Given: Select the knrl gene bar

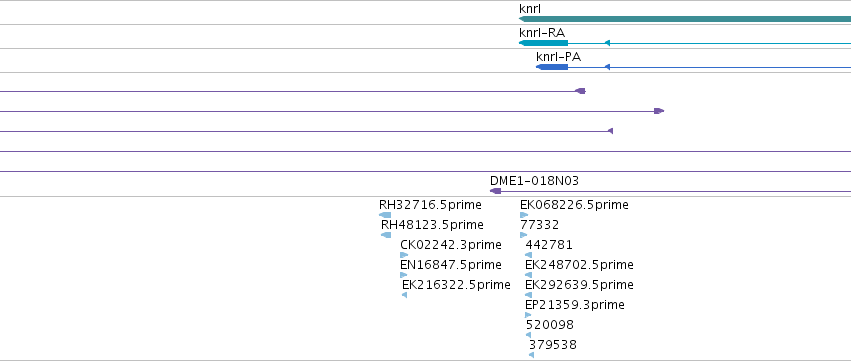Looking at the screenshot, I should [x=685, y=19].
